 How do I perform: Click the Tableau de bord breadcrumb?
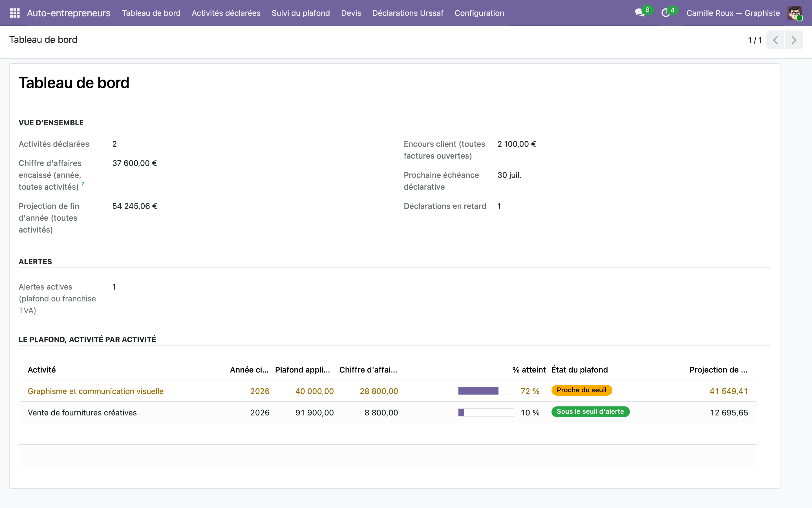pos(43,40)
